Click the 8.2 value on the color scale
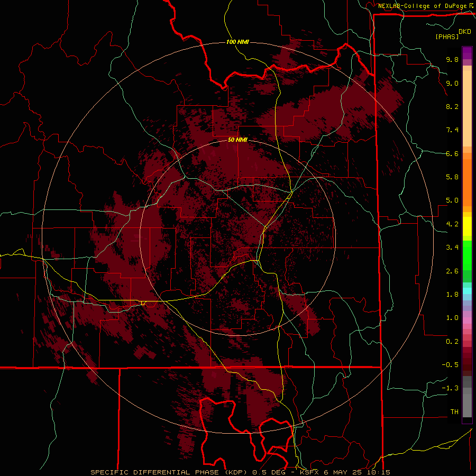The image size is (476, 476). tap(452, 106)
